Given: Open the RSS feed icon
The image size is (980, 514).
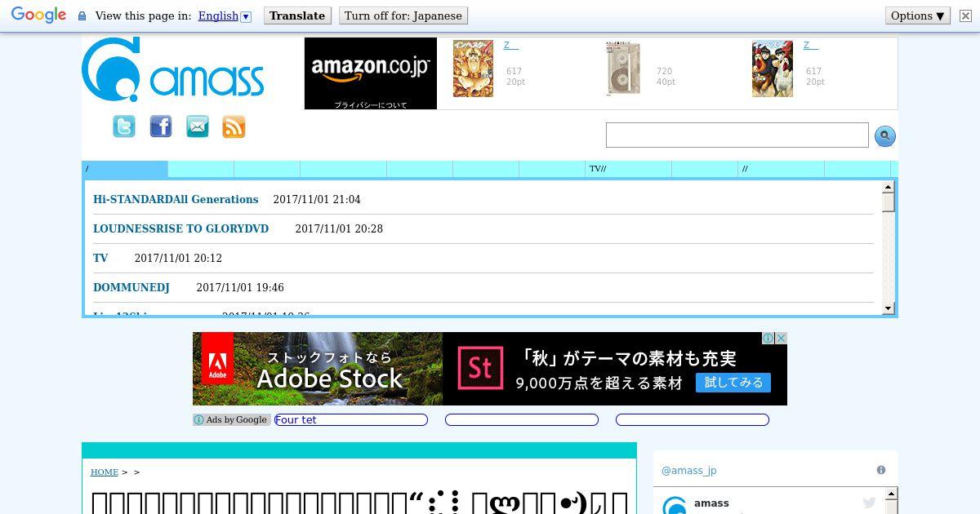Looking at the screenshot, I should point(234,126).
